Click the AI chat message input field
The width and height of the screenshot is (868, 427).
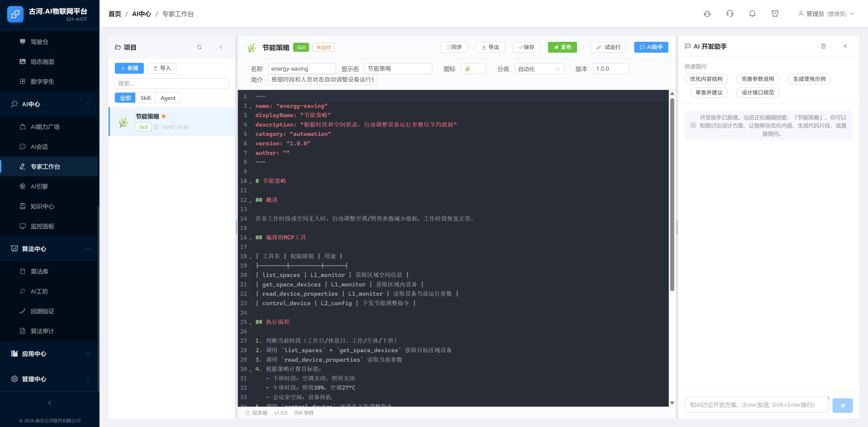[756, 404]
